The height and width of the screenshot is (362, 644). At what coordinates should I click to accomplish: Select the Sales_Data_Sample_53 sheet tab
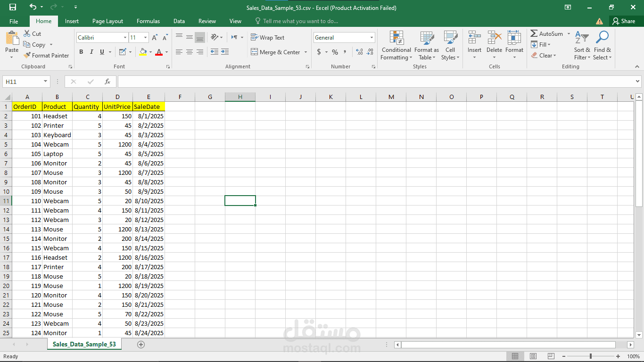click(84, 345)
